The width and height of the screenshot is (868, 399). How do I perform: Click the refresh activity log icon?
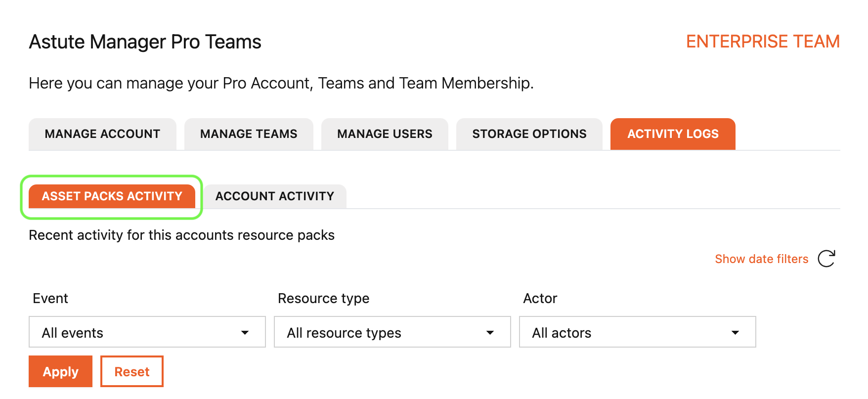(826, 259)
